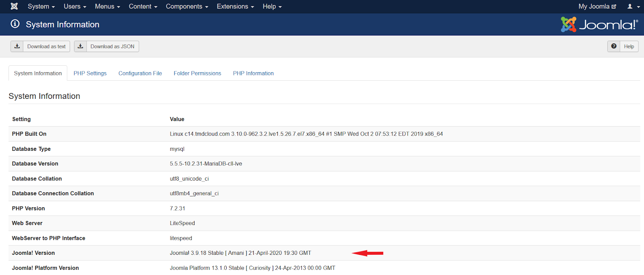The image size is (644, 275).
Task: Click the Joomla logo icon in top-left corner
Action: click(14, 6)
